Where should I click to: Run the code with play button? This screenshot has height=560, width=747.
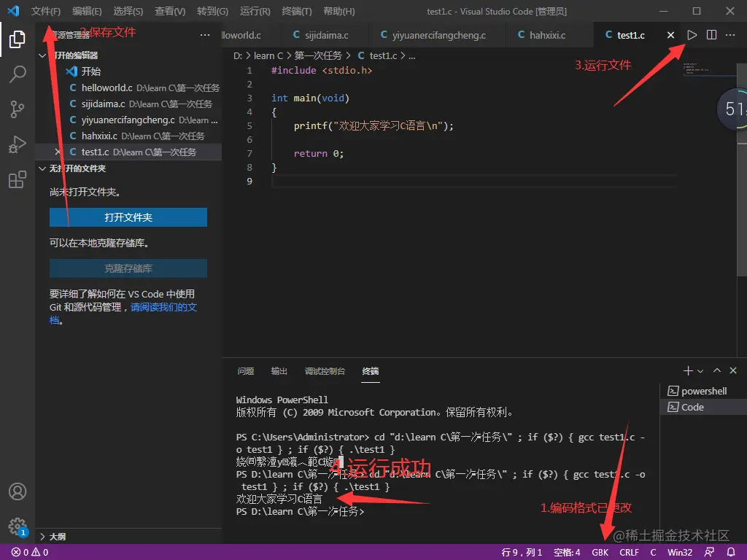[x=692, y=35]
